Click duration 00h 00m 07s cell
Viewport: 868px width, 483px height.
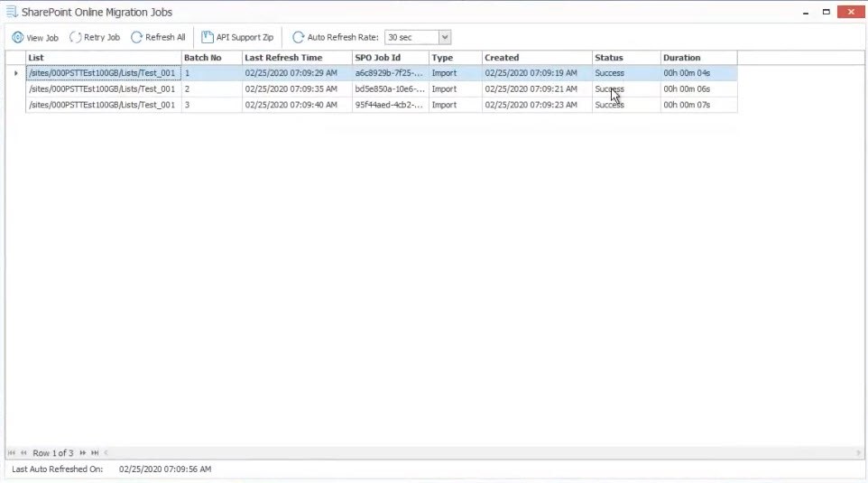(x=698, y=105)
